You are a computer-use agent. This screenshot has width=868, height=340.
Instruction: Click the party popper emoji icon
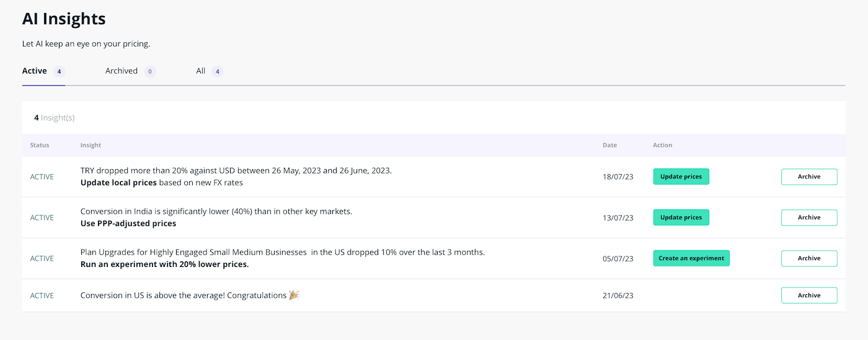click(294, 295)
